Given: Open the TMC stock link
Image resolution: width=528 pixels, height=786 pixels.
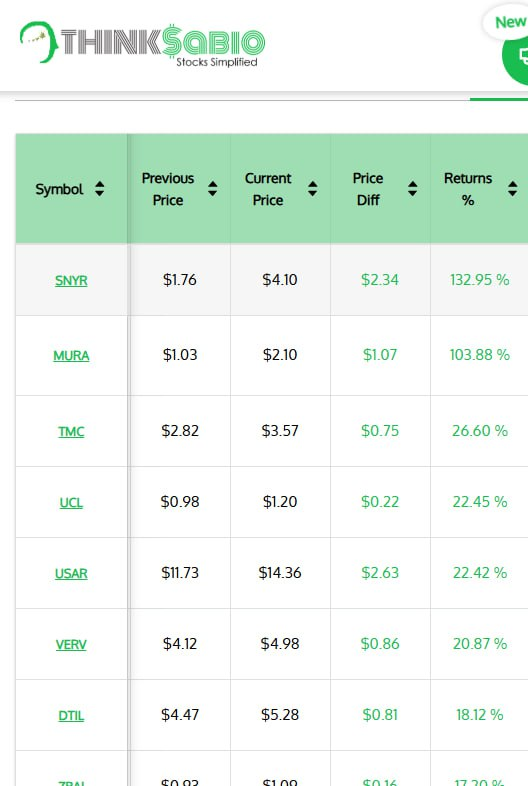Looking at the screenshot, I should point(71,432).
